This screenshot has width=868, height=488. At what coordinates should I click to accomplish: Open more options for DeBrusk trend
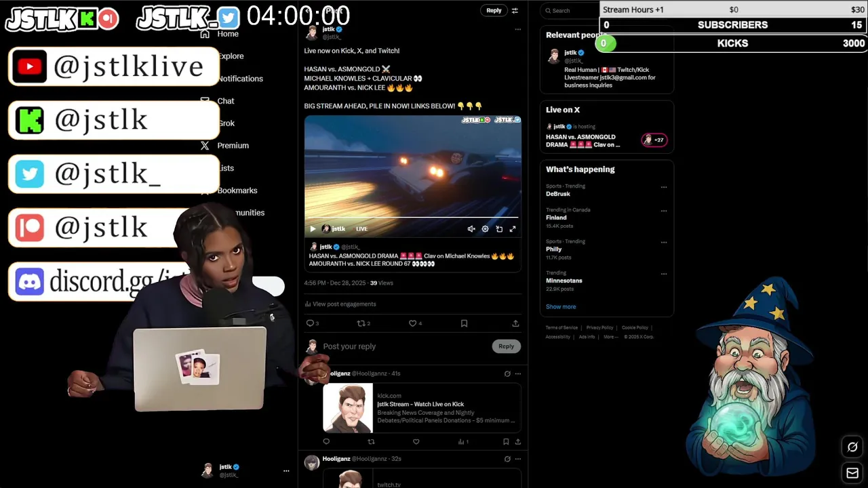664,187
